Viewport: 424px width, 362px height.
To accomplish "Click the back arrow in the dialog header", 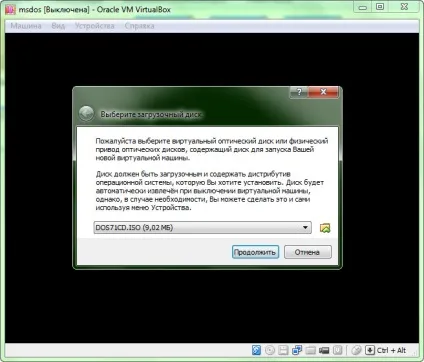I will pyautogui.click(x=87, y=114).
